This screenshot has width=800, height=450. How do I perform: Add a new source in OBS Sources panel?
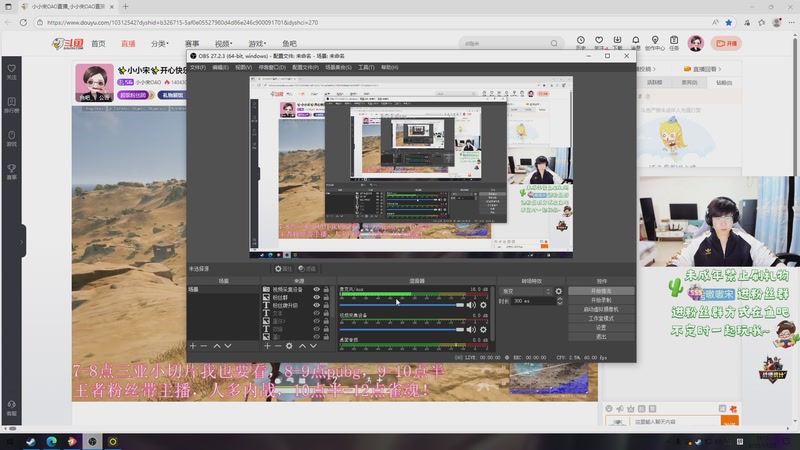tap(267, 346)
